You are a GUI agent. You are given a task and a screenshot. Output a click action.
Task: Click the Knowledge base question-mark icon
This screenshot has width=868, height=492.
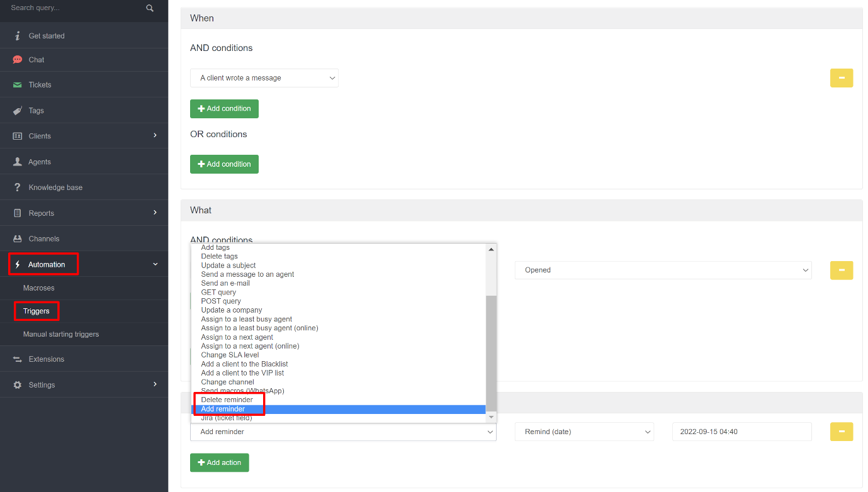tap(17, 187)
